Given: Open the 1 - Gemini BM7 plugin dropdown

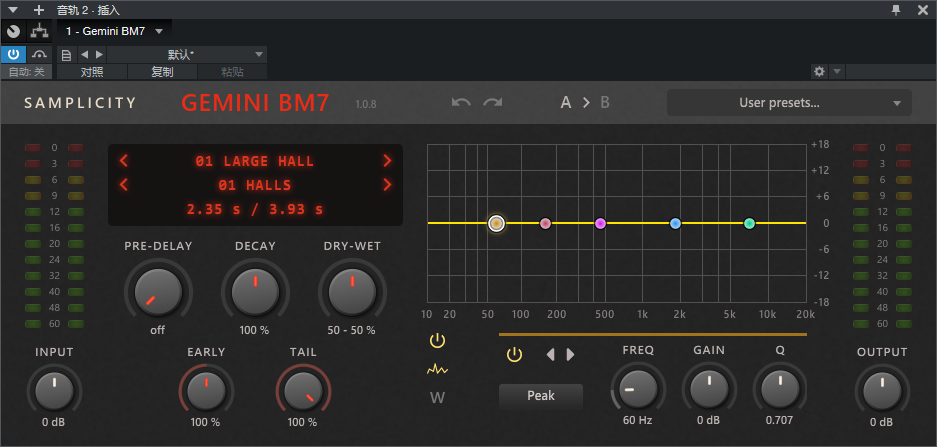Looking at the screenshot, I should 115,31.
